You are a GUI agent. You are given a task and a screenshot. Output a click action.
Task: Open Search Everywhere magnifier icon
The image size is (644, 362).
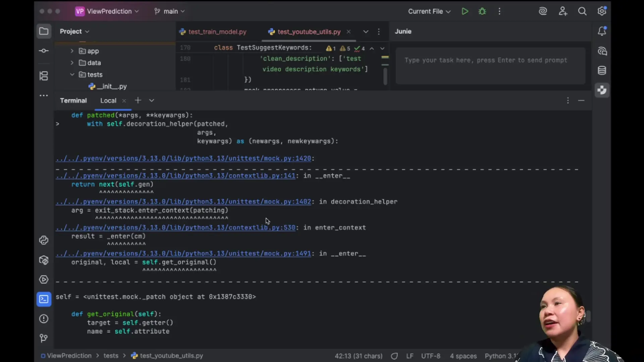click(x=582, y=11)
